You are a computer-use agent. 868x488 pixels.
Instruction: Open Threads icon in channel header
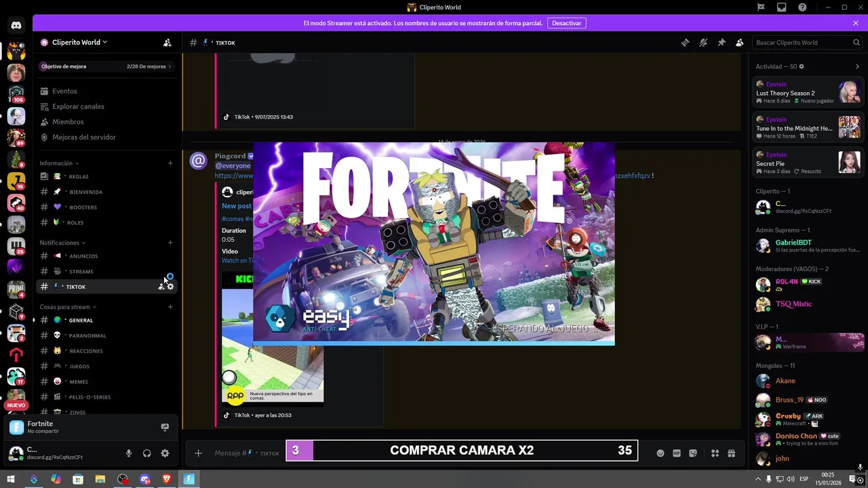pos(685,42)
